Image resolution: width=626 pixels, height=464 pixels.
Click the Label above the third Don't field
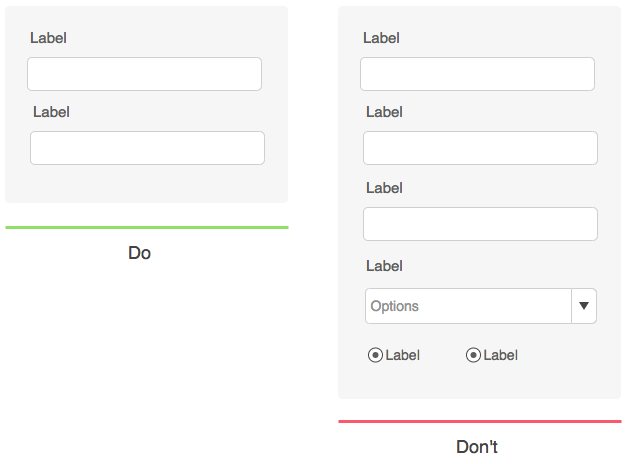[384, 187]
